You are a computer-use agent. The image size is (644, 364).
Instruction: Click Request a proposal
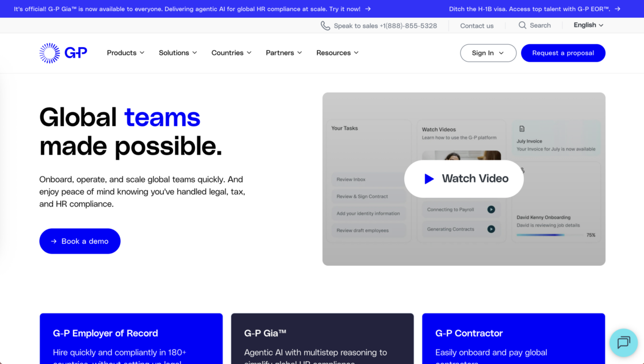[563, 53]
